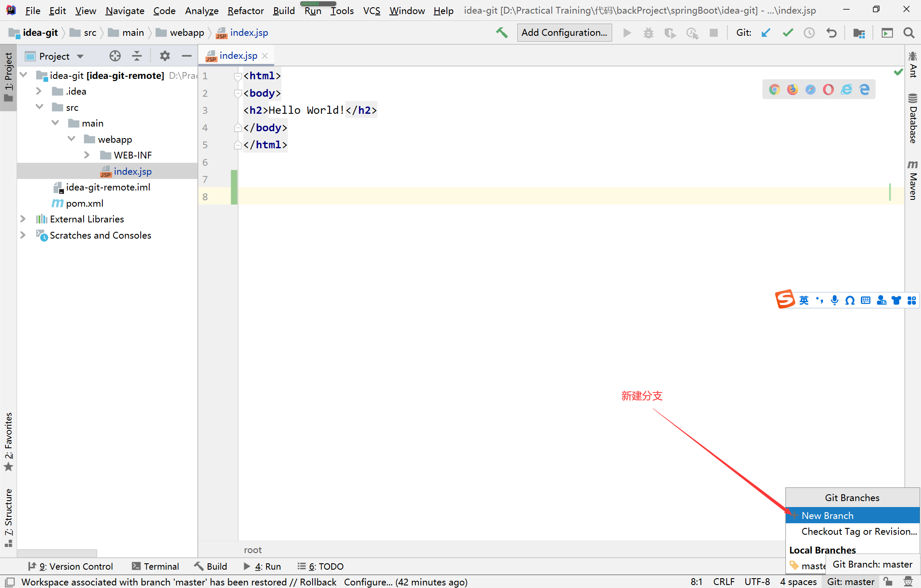Hide Project panel with minus icon
This screenshot has height=588, width=921.
tap(186, 56)
